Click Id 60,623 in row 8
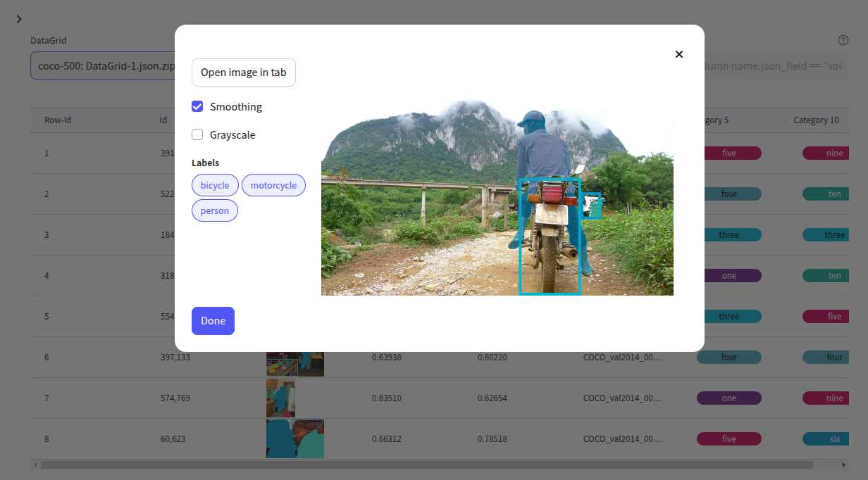The height and width of the screenshot is (480, 868). coord(173,439)
